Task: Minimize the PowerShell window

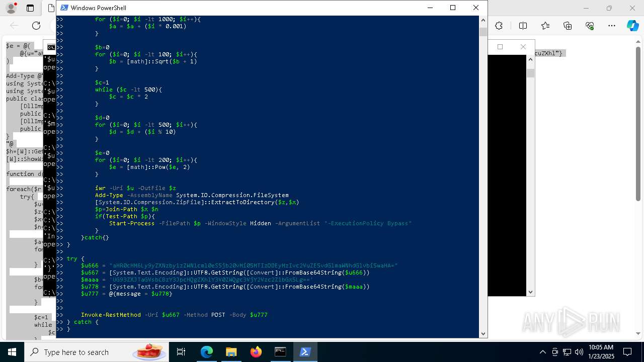Action: pos(430,8)
